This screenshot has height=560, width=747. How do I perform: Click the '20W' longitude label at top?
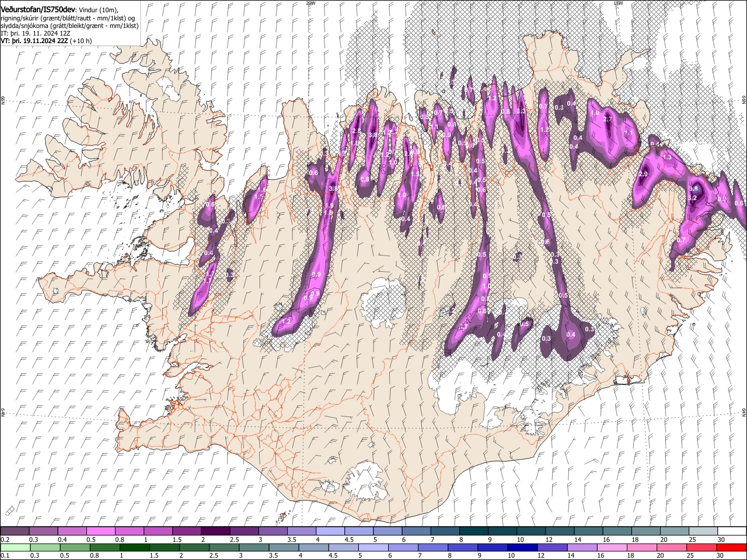310,3
